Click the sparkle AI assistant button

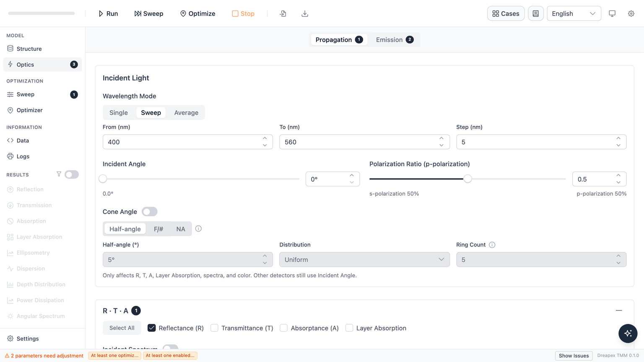pos(628,334)
